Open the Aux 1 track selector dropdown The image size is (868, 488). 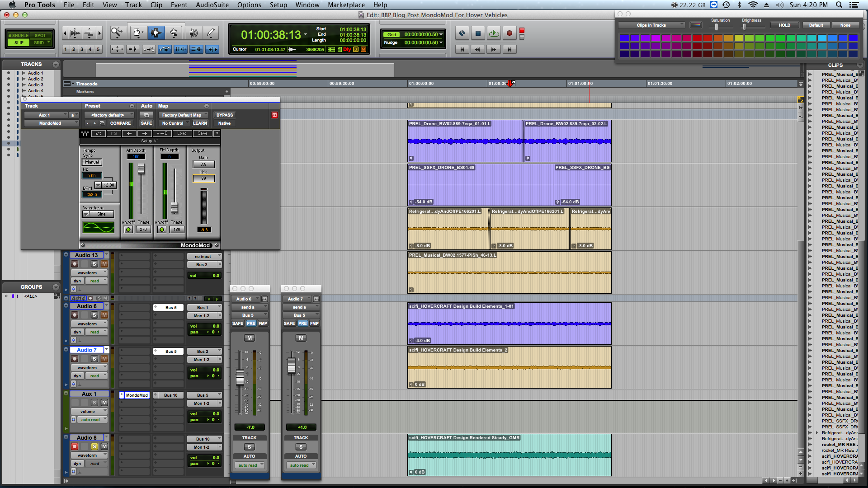point(46,115)
